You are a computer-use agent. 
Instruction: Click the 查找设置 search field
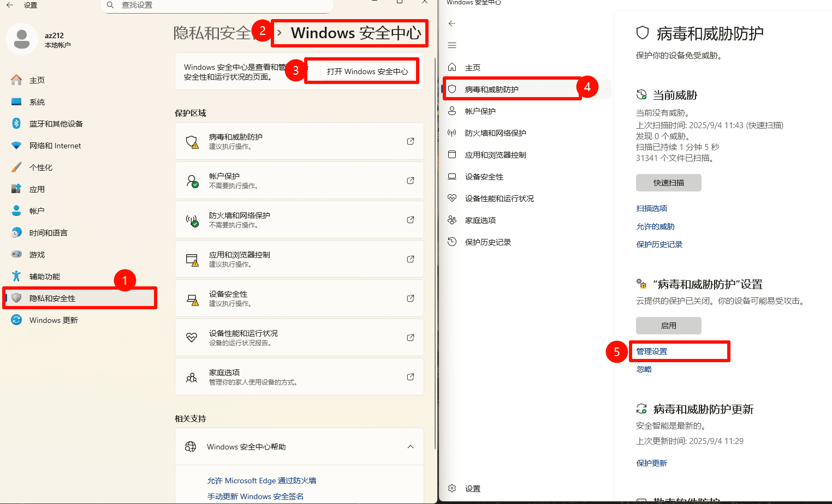[x=217, y=5]
